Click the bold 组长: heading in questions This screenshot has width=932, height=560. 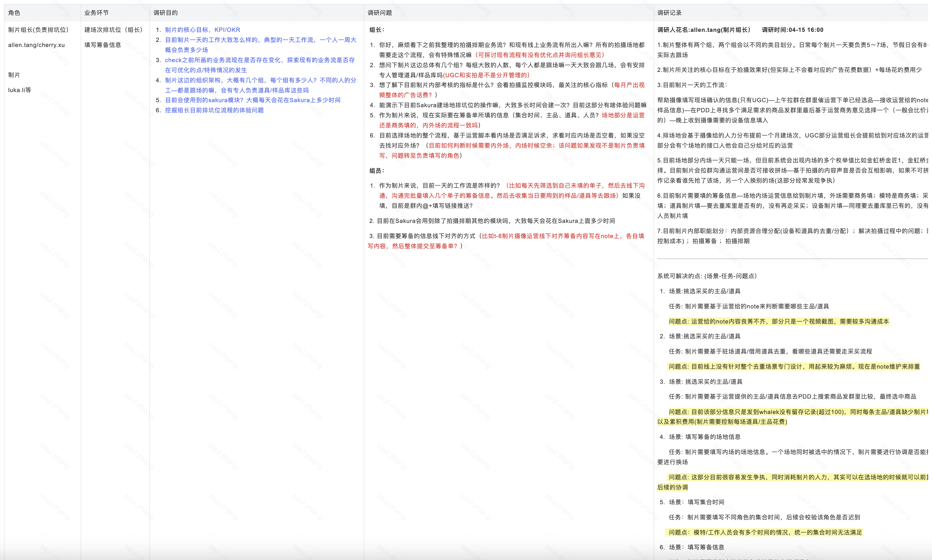click(377, 30)
